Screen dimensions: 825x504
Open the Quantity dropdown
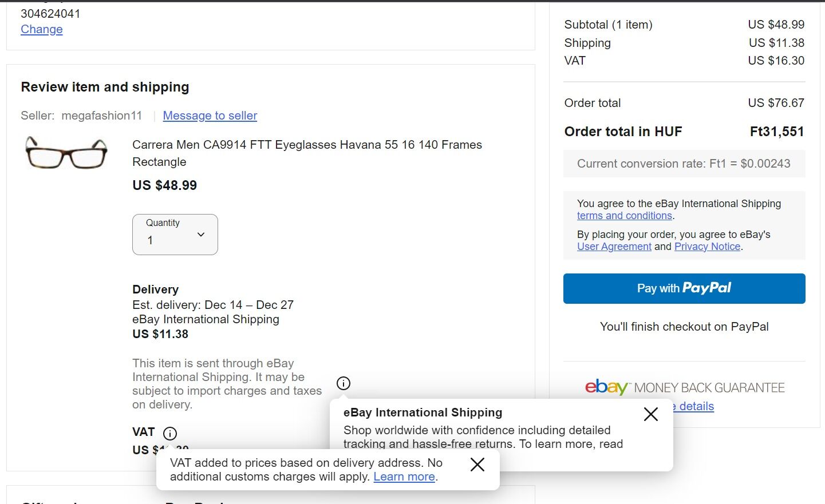pyautogui.click(x=175, y=235)
